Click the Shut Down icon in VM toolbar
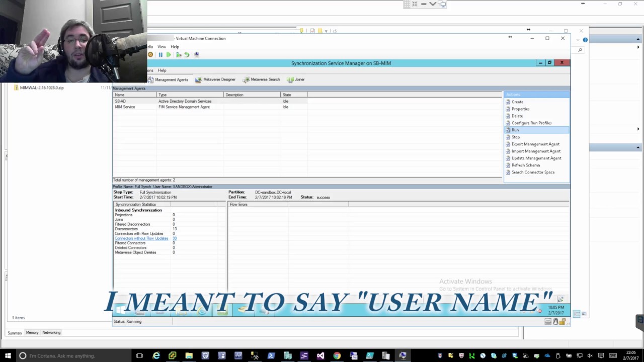Screen dimensions: 644x362 (x=150, y=55)
